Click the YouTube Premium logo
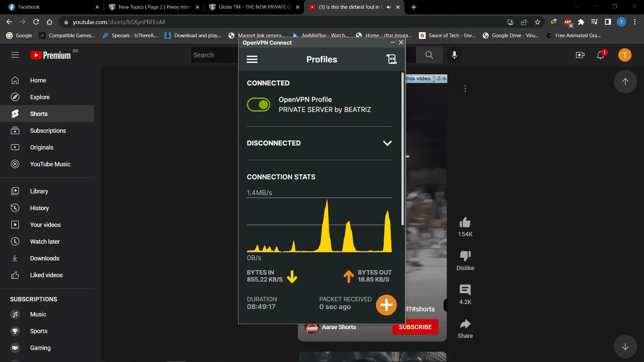The image size is (644, 362). pyautogui.click(x=51, y=55)
